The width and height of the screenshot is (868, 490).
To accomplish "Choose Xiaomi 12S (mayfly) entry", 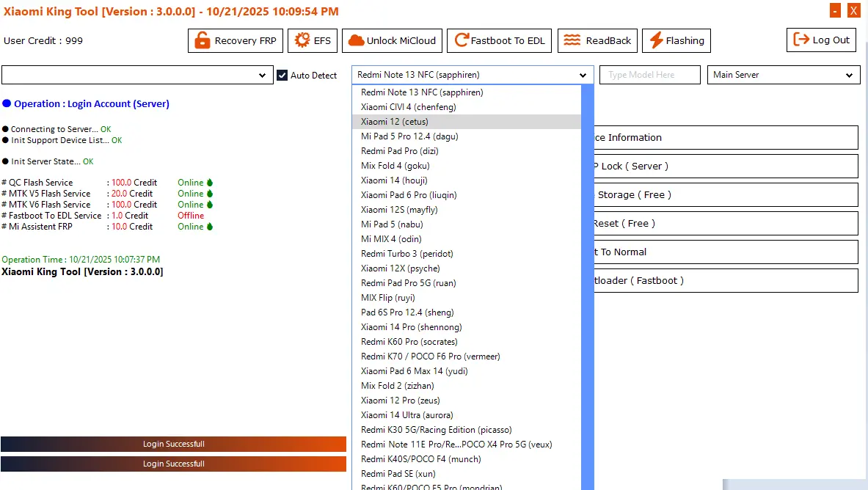I will point(467,210).
